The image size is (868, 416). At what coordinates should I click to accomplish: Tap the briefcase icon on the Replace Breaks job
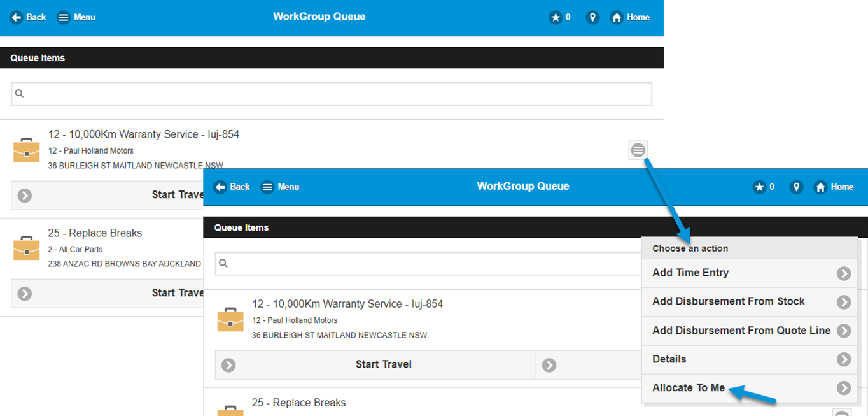[x=26, y=248]
